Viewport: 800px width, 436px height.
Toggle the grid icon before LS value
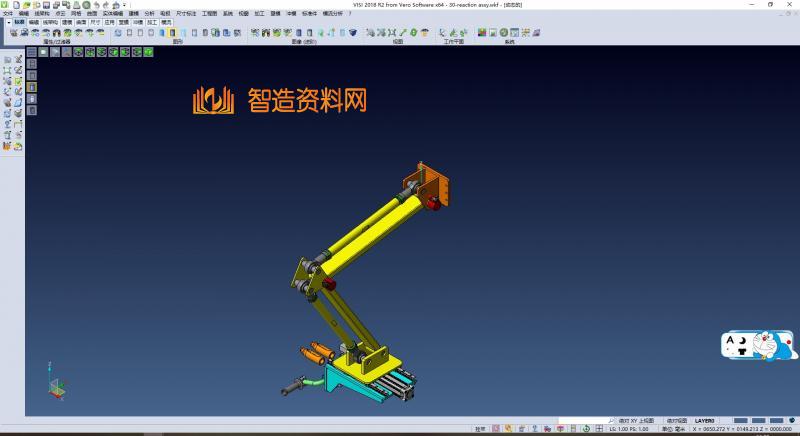coord(599,429)
